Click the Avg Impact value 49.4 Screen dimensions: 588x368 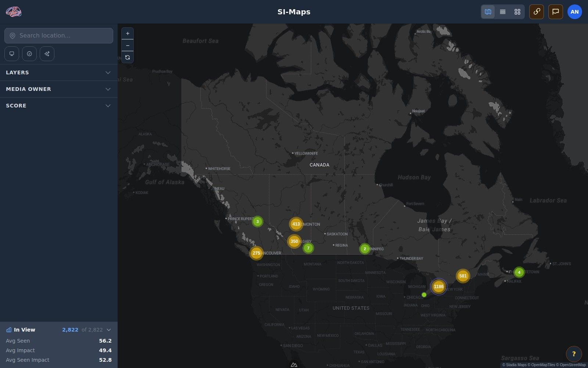[105, 350]
